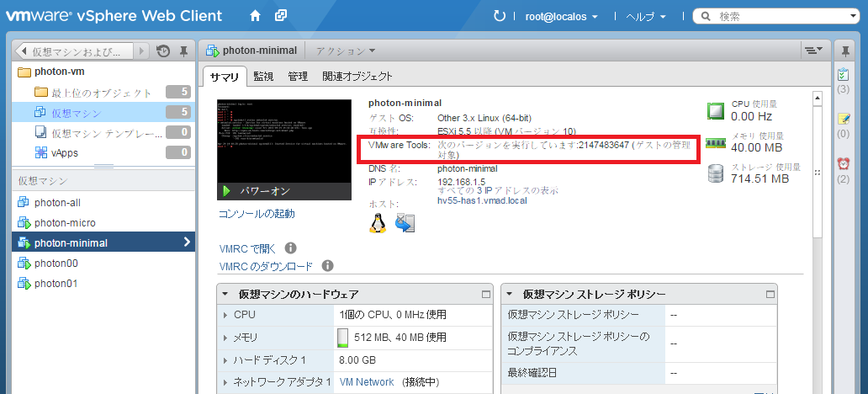Viewport: 868px width, 394px height.
Task: Open the new window/tab icon in header
Action: coord(281,16)
